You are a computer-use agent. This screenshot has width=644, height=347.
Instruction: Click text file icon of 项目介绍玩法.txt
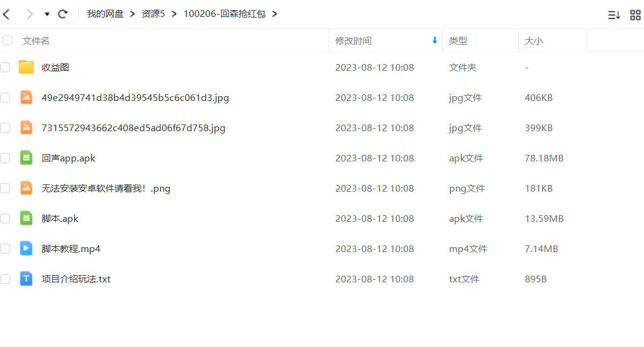tap(26, 279)
